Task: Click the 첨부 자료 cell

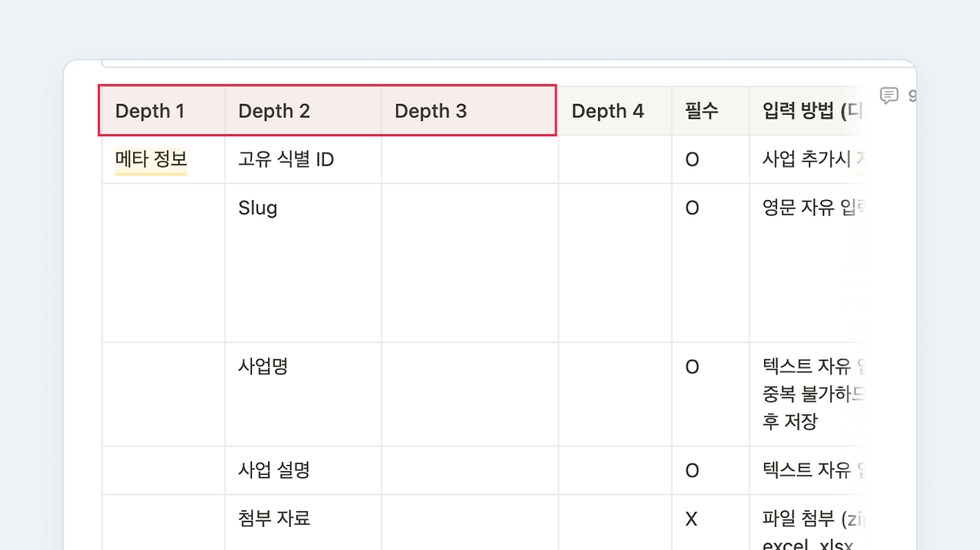Action: (x=303, y=522)
